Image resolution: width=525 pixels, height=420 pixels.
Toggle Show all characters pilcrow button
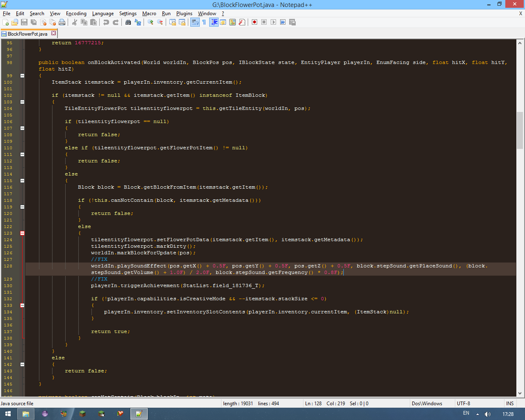tap(204, 22)
